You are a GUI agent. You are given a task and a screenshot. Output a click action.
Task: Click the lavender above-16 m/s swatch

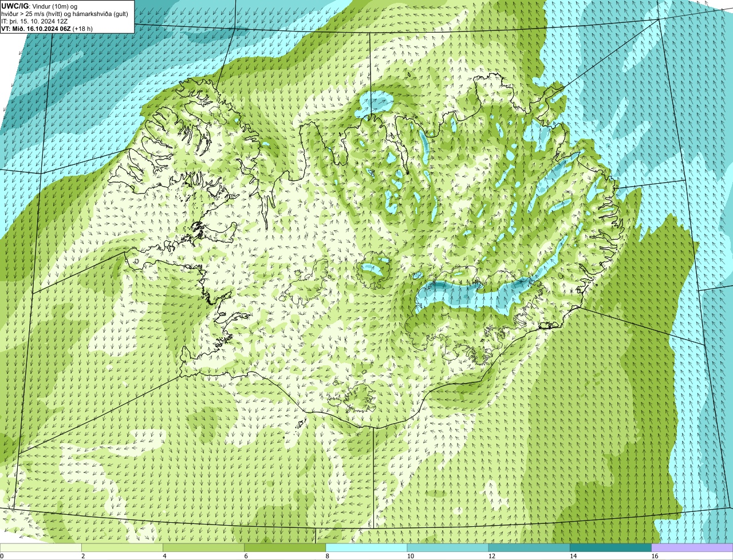tap(692, 547)
